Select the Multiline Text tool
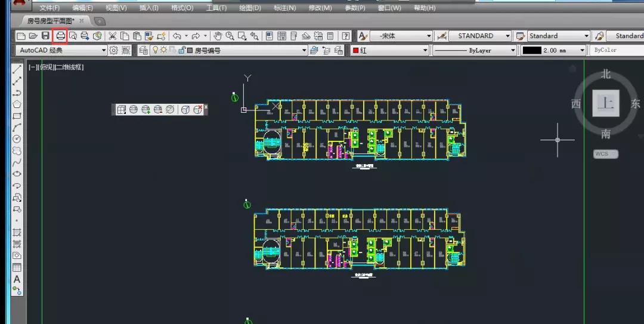Screen dimensions: 644x324 (17, 279)
